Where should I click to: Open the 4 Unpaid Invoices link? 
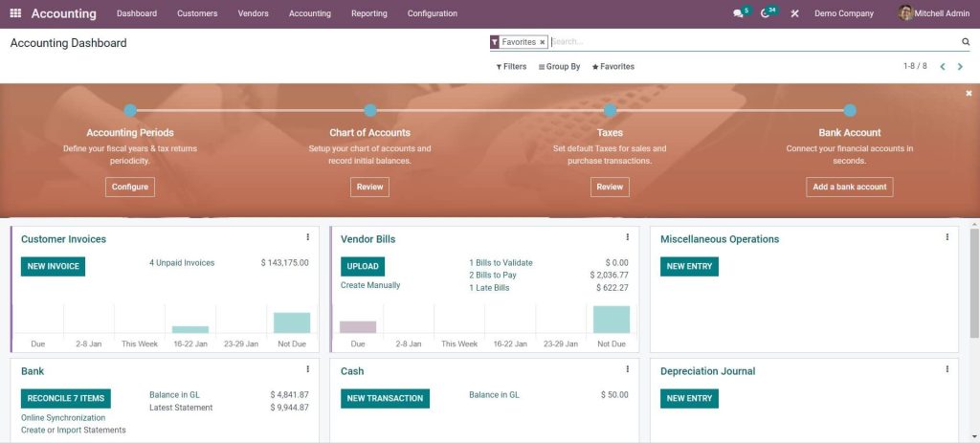coord(182,263)
